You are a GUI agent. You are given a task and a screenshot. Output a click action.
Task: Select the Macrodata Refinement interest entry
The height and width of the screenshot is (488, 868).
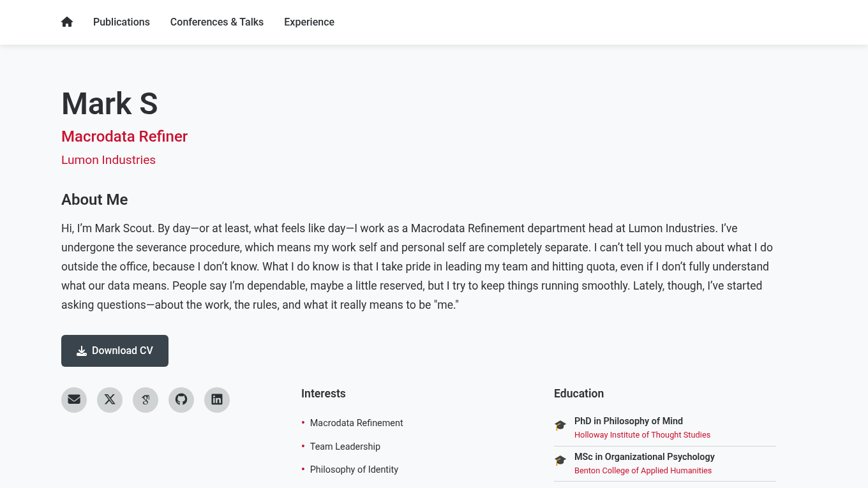[356, 423]
